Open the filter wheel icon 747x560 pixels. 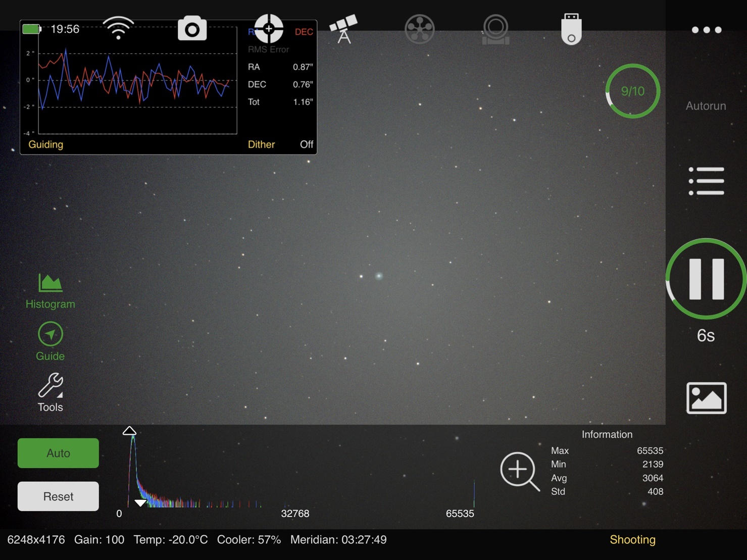[x=419, y=29]
